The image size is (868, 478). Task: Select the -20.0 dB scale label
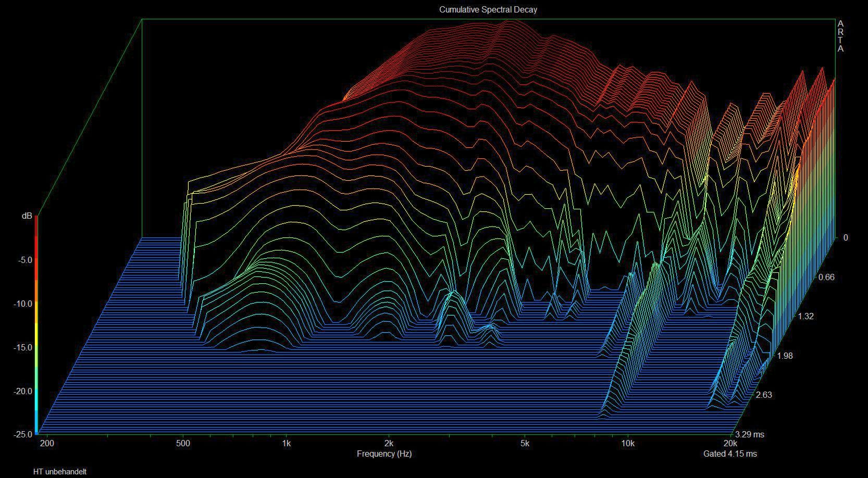pos(22,391)
